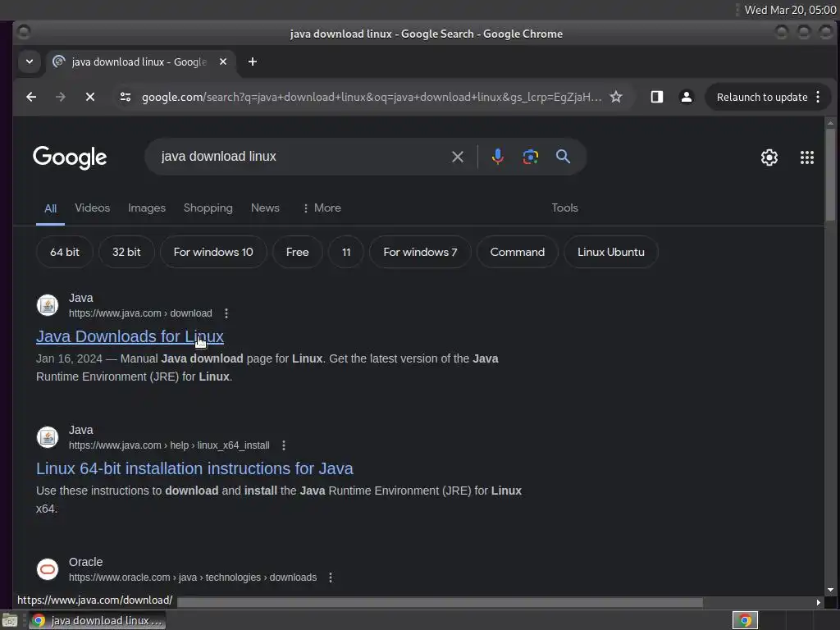
Task: Go back using the browser back arrow
Action: (x=31, y=97)
